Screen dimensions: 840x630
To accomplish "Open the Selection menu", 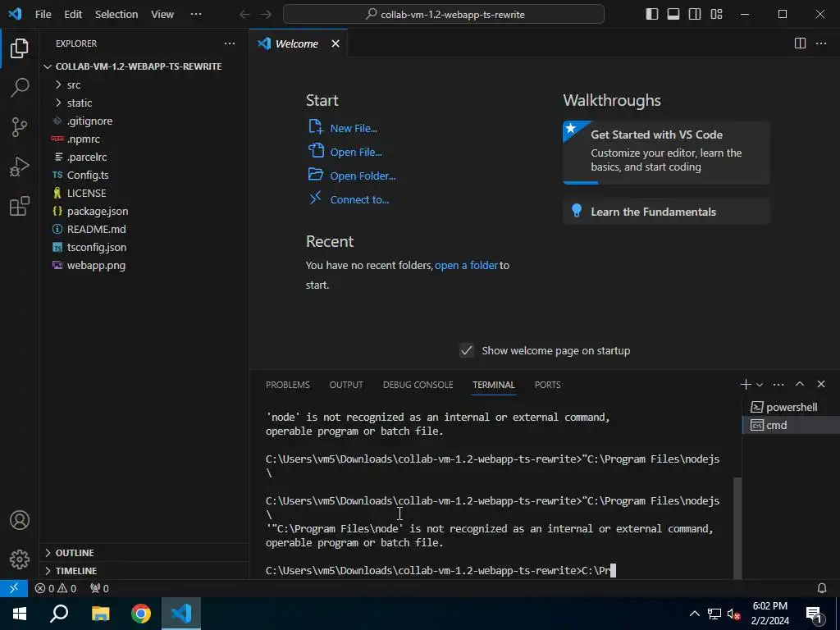I will (x=116, y=15).
